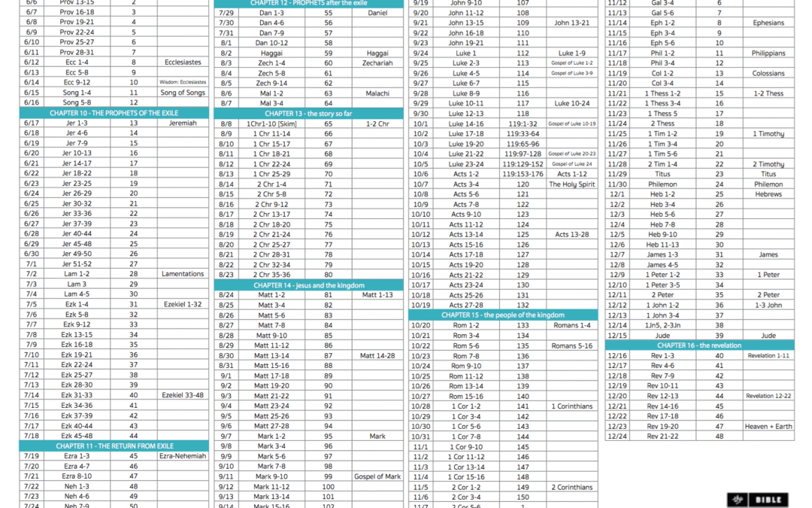Image resolution: width=812 pixels, height=508 pixels.
Task: Click the 'Romans 1-4' label
Action: click(571, 326)
